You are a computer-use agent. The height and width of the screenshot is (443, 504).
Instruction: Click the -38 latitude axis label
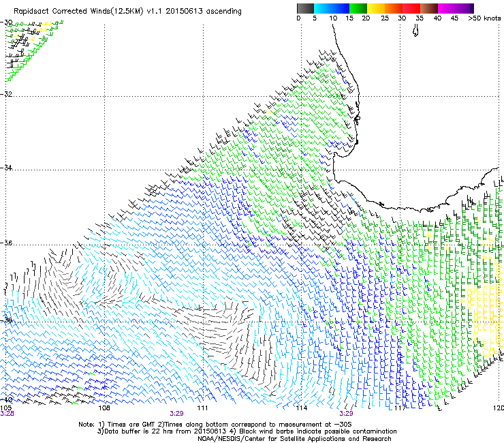6,320
